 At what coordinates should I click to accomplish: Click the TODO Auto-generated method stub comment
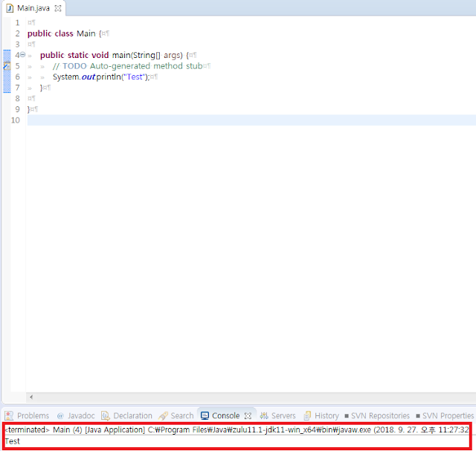[x=128, y=66]
